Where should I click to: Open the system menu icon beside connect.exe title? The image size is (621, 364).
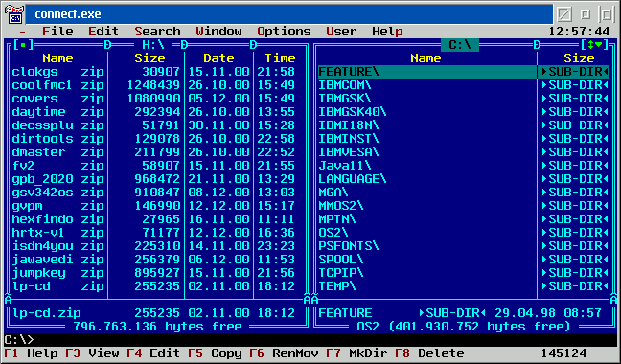[13, 14]
